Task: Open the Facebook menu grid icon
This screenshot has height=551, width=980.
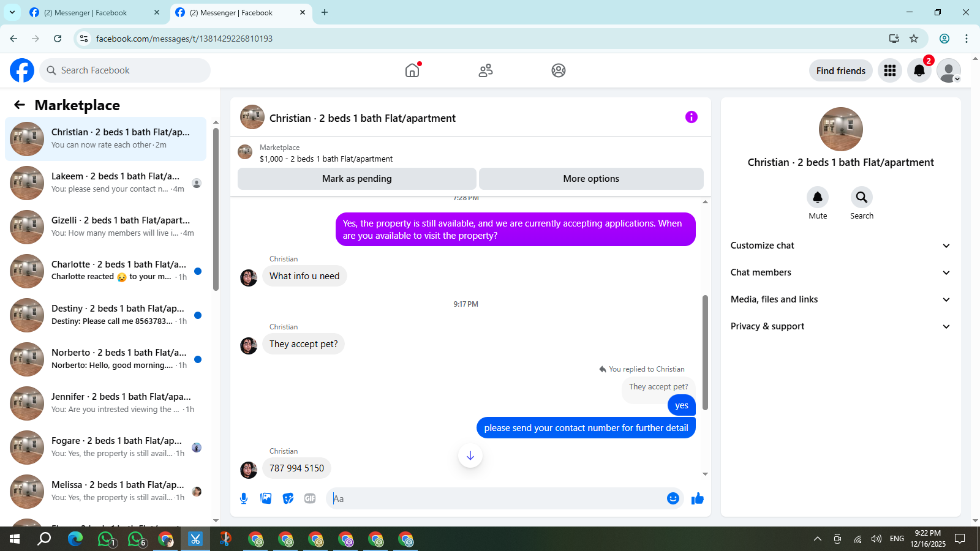Action: tap(890, 70)
